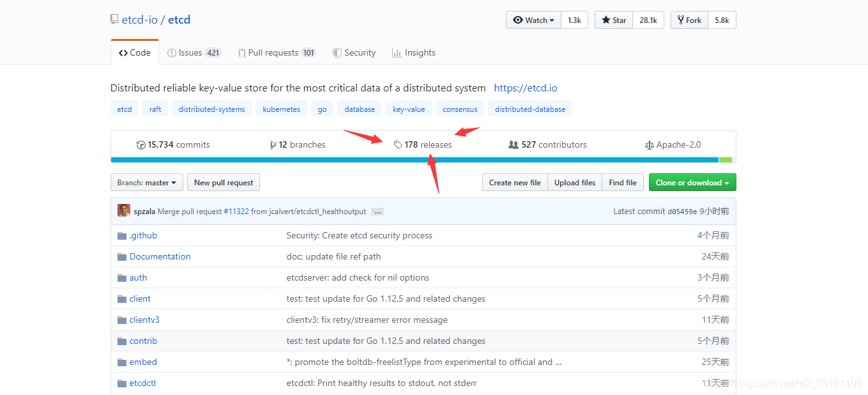Open the Clone or download dropdown
Screen dimensions: 868x395
(x=692, y=183)
